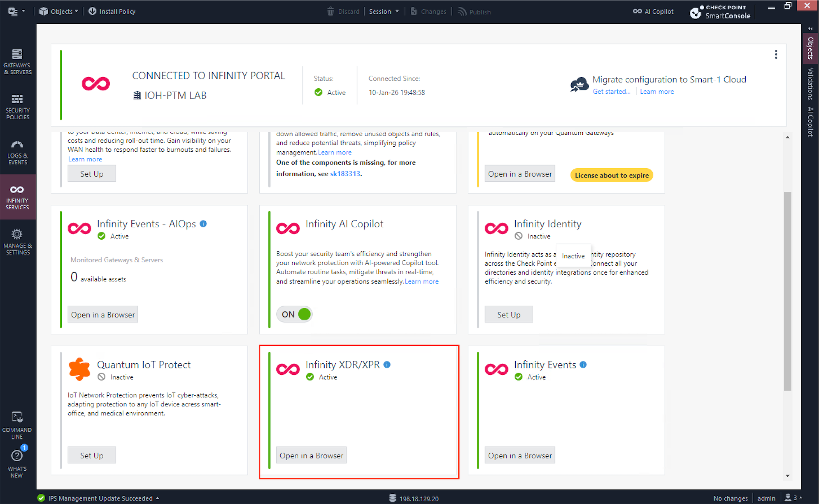The width and height of the screenshot is (819, 504).
Task: Launch the Command Line tool
Action: (17, 425)
